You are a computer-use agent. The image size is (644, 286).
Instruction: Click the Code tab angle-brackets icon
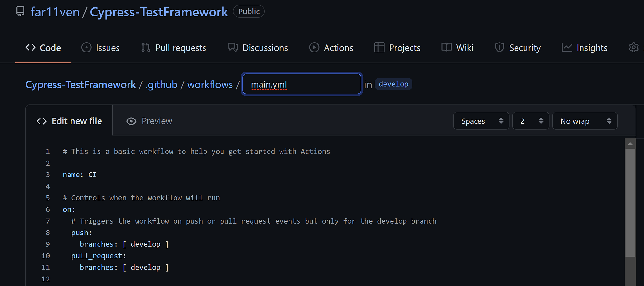tap(31, 48)
